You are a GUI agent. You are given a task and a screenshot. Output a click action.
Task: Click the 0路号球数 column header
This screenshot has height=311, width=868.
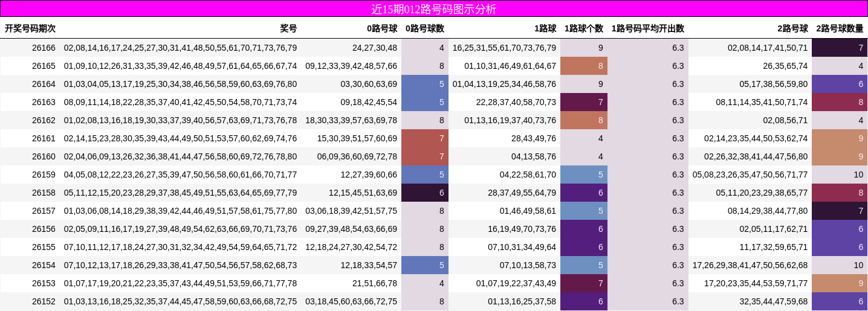pos(425,28)
